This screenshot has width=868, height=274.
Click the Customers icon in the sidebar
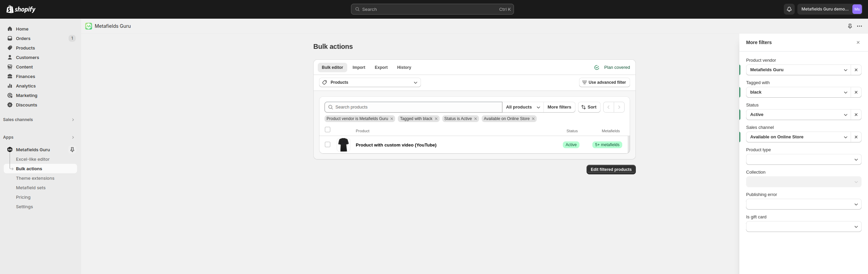click(10, 57)
